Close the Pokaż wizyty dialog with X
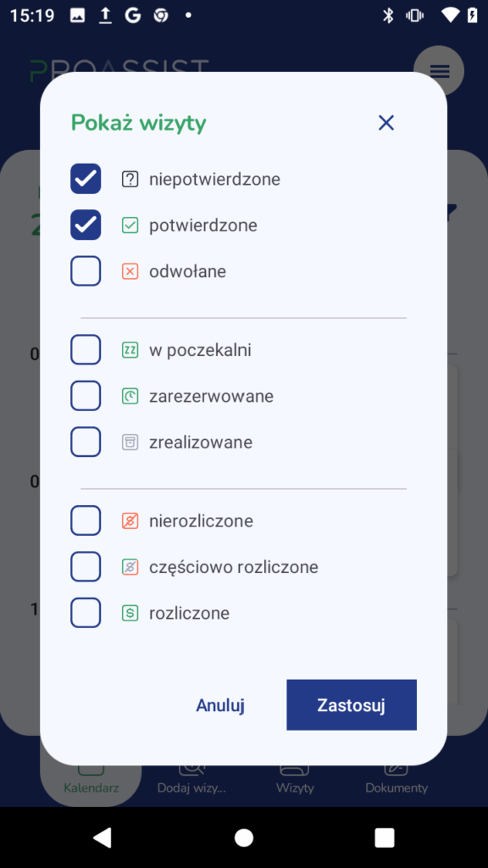This screenshot has width=488, height=868. (386, 122)
